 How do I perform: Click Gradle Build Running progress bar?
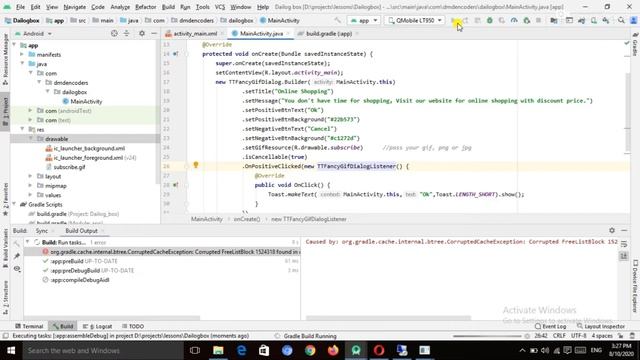click(487, 336)
